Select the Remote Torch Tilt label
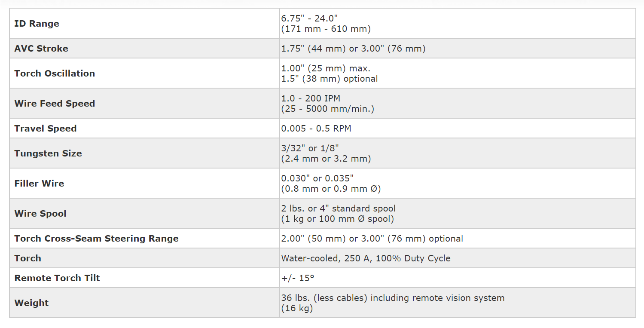This screenshot has width=644, height=328. point(57,278)
